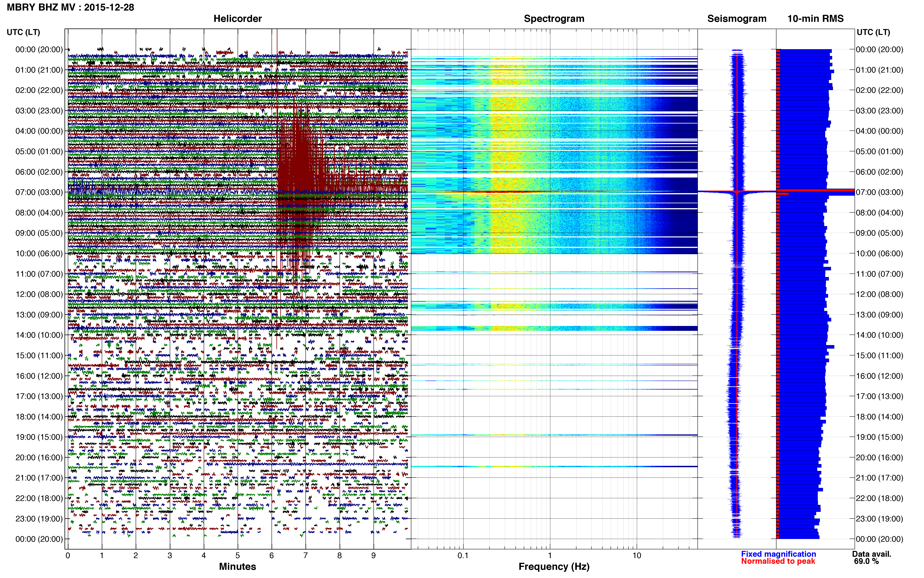Click the '0.1' frequency tick label
The image size is (924, 578).
(463, 555)
